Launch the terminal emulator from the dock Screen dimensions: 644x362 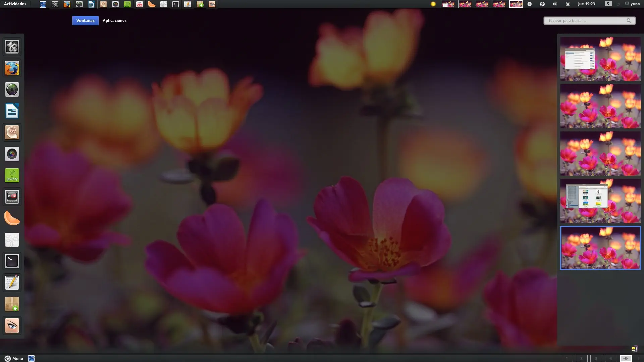coord(12,261)
